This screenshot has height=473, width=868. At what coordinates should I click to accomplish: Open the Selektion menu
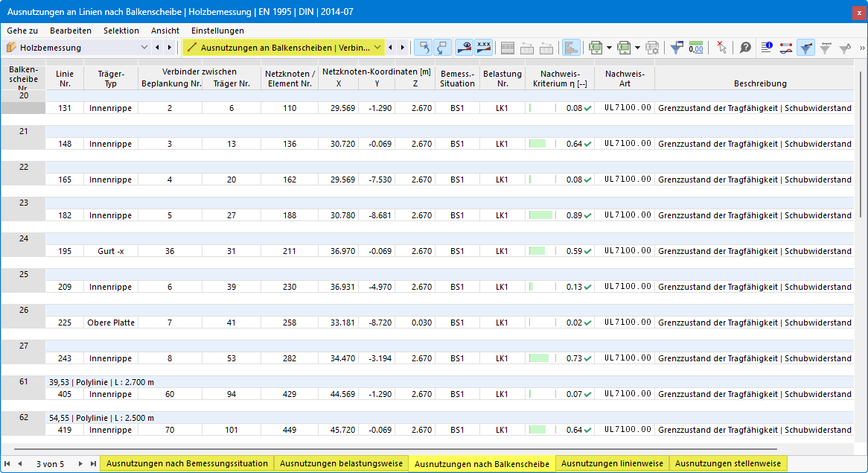121,31
